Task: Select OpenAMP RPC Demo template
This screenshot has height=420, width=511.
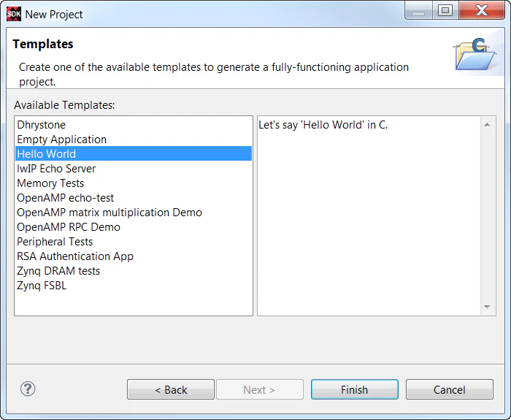Action: pyautogui.click(x=69, y=227)
